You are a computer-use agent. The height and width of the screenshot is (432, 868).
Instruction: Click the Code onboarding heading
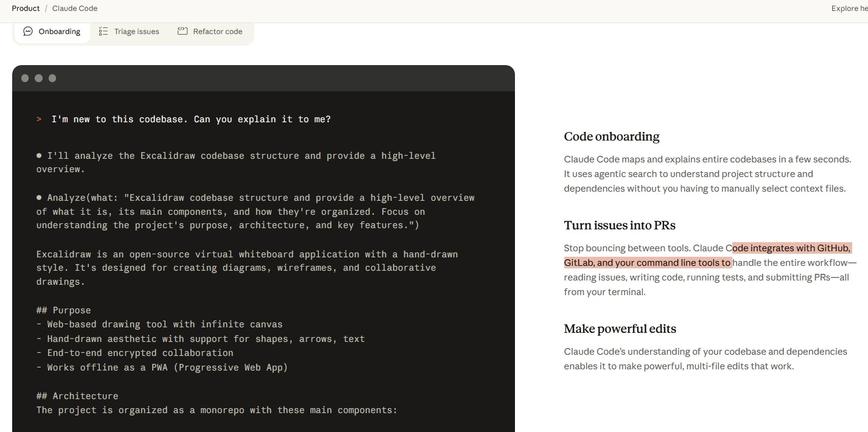(x=612, y=136)
